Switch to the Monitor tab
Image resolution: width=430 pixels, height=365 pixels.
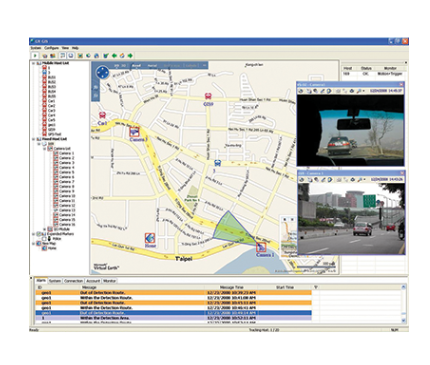tap(109, 281)
